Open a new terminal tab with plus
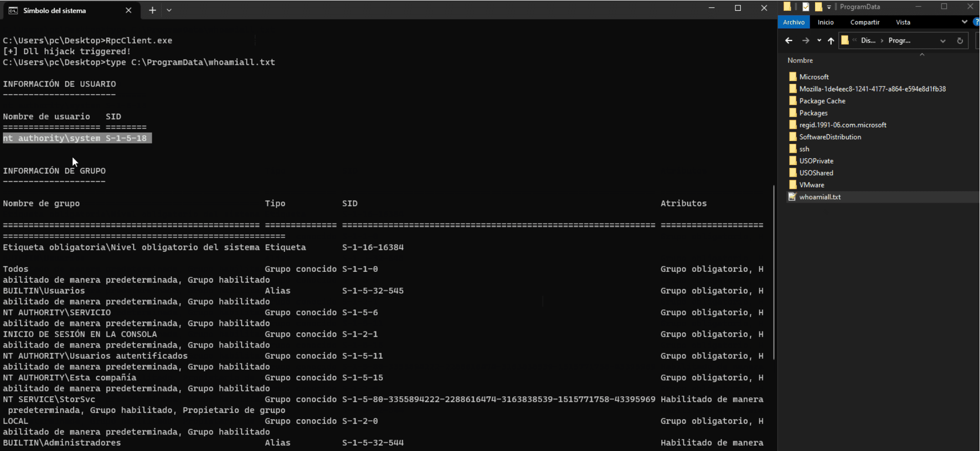Viewport: 980px width, 451px height. click(152, 10)
